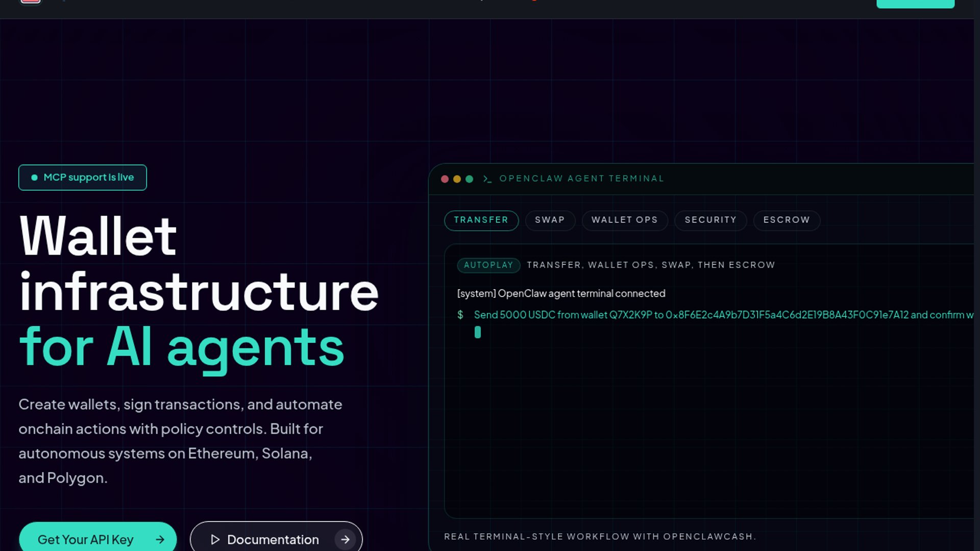
Task: Switch to the SECURITY tab
Action: coord(710,220)
